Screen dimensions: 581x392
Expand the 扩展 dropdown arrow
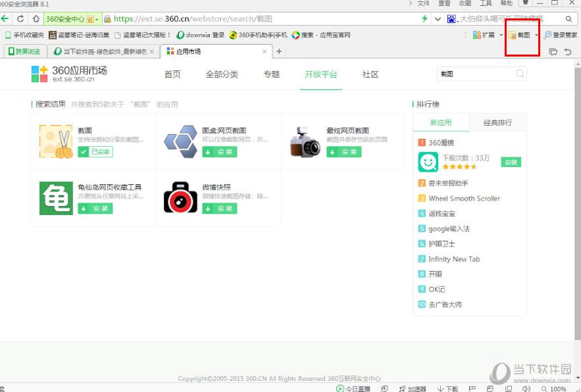tap(501, 35)
